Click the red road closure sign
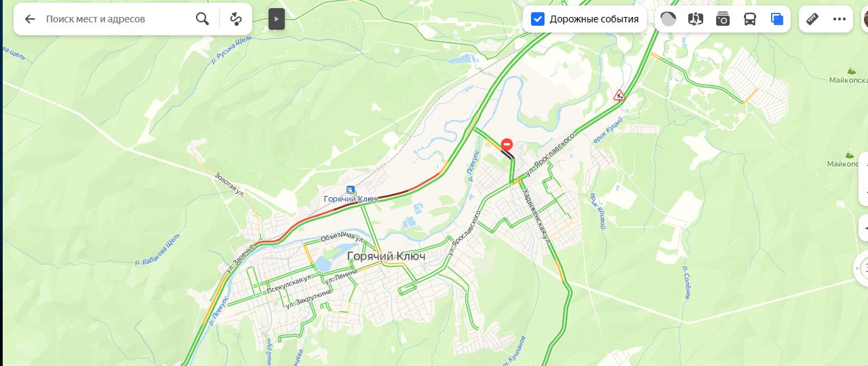The width and height of the screenshot is (868, 366). [x=507, y=144]
